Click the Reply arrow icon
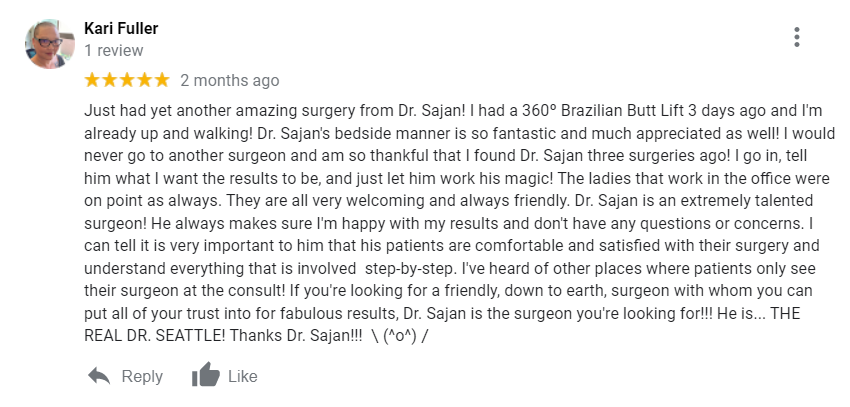This screenshot has height=407, width=850. (x=99, y=376)
